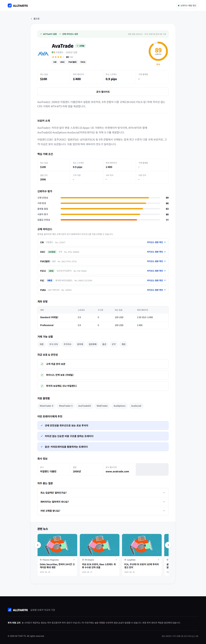
Task: Click checkmark beside 옵션·카피트레이딩 recommendation
Action: coord(42,447)
